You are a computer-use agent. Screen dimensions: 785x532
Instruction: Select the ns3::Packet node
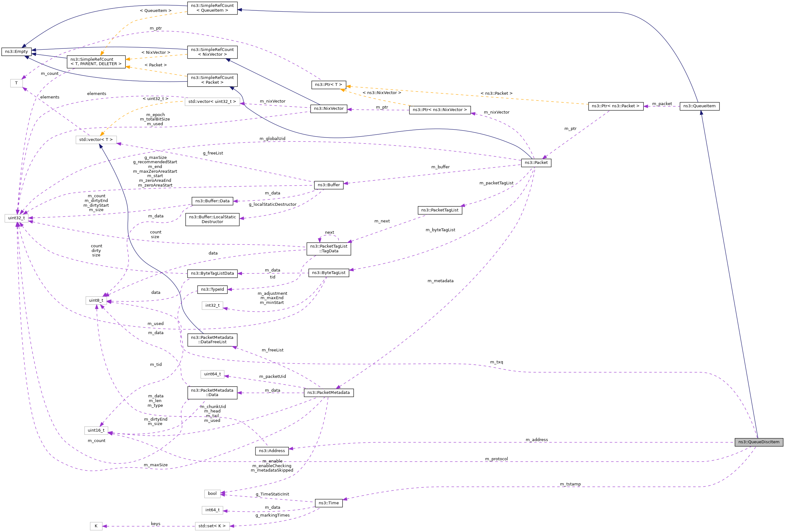[536, 163]
